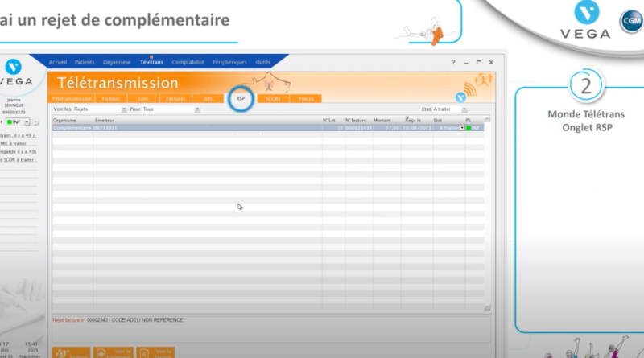Click the SCOR à traiter sidebar link
The height and width of the screenshot is (358, 644).
pos(17,160)
